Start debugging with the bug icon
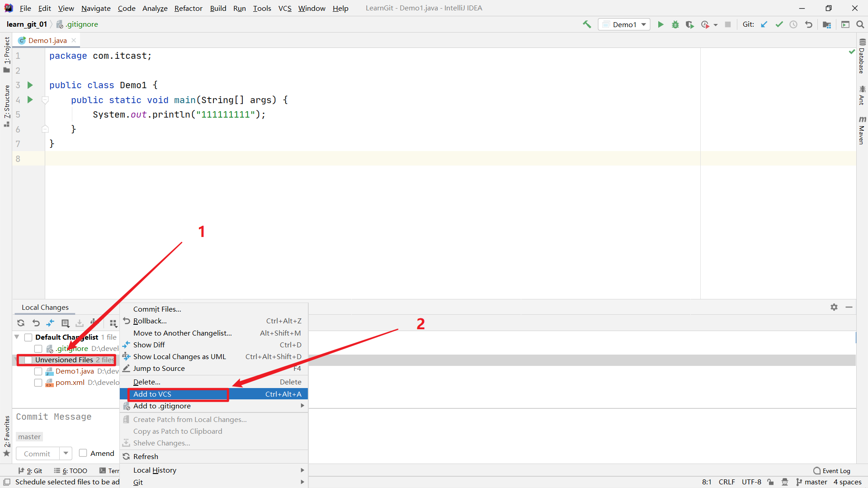Viewport: 868px width, 488px height. [675, 24]
